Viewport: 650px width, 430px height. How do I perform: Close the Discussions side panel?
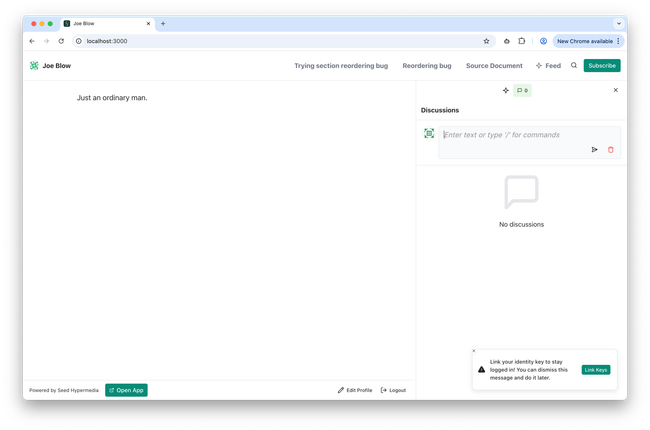pyautogui.click(x=615, y=90)
